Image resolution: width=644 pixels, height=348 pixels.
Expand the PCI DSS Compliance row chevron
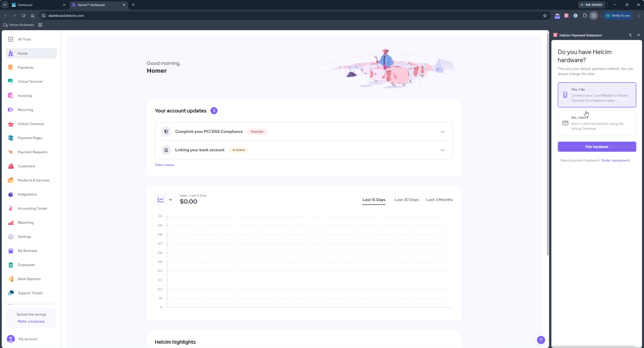(x=442, y=132)
